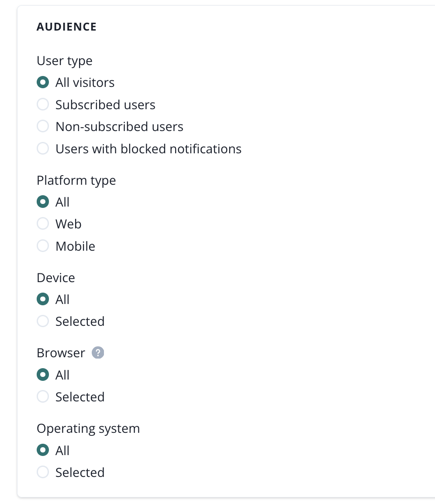435x504 pixels.
Task: Open the Browser help question-mark icon
Action: coord(98,353)
